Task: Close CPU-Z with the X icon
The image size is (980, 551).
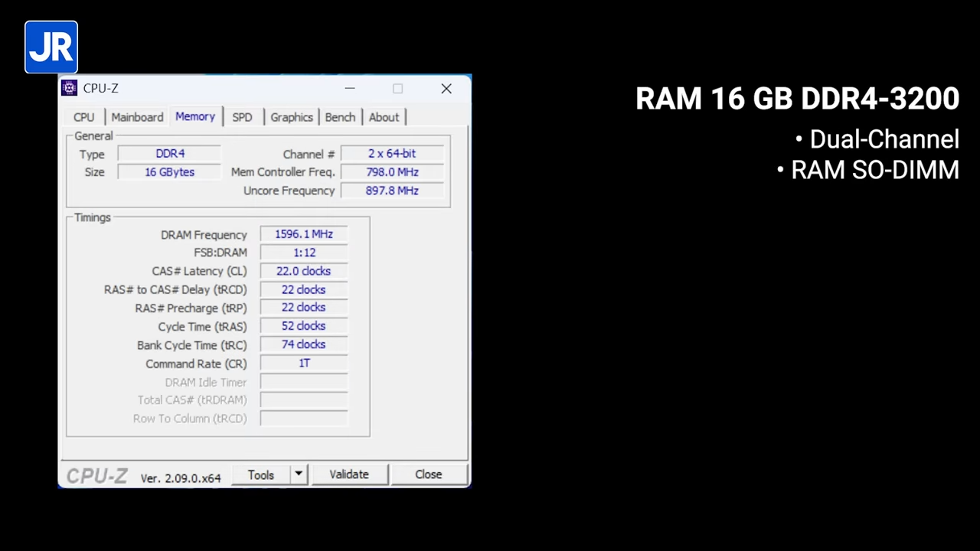Action: pyautogui.click(x=446, y=89)
